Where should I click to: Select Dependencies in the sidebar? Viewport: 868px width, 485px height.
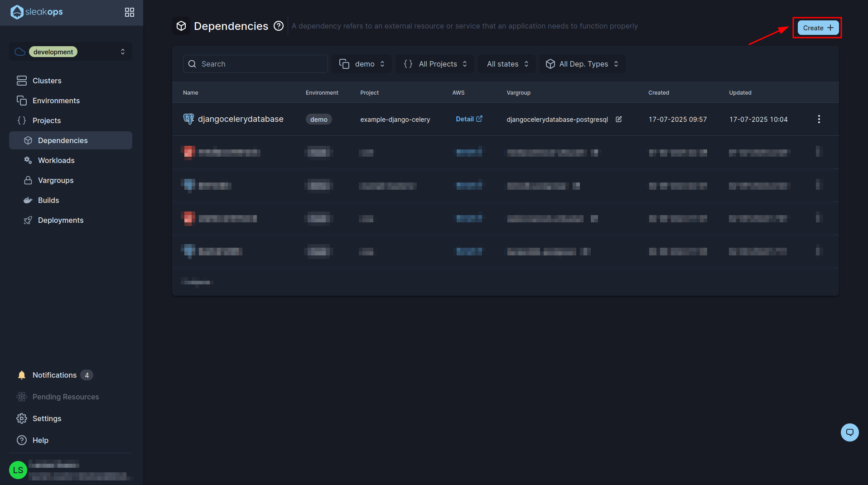pos(71,140)
